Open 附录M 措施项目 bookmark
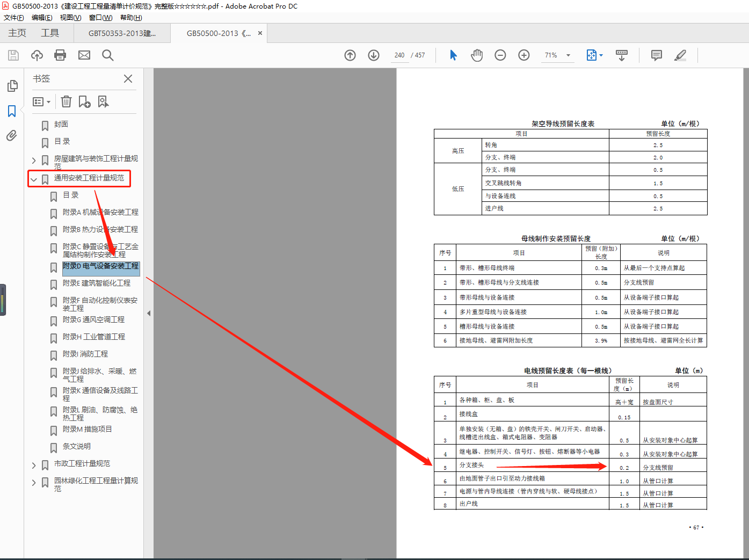This screenshot has width=749, height=560. [88, 429]
